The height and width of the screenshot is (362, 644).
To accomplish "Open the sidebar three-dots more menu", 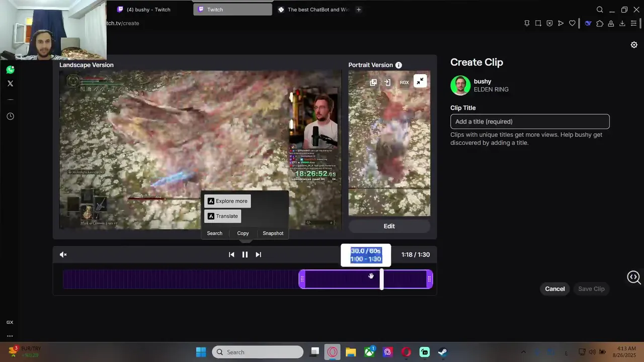I will [10, 336].
